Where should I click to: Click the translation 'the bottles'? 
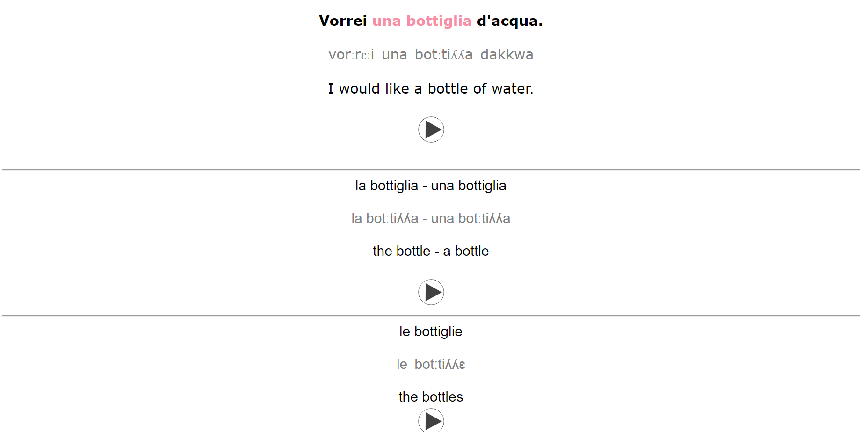(x=431, y=397)
